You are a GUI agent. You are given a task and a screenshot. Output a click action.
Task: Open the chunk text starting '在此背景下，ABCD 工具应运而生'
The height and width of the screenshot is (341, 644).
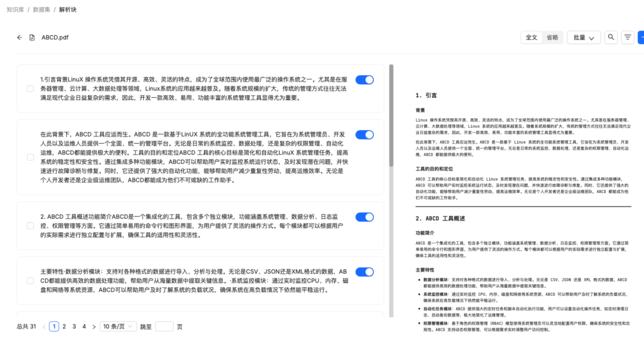(194, 157)
